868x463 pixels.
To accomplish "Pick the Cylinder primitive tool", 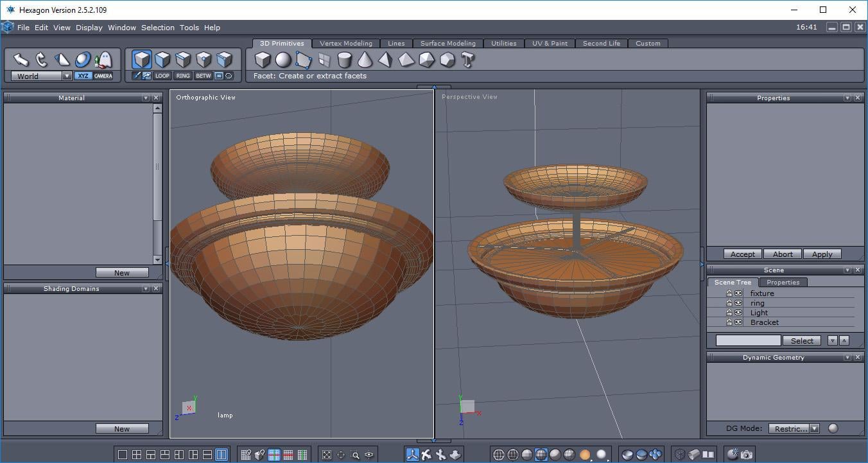I will [345, 60].
